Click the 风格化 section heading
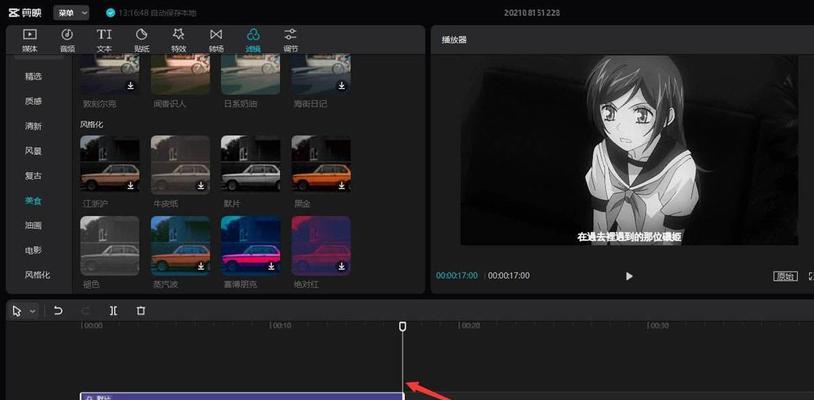Screen dimensions: 814x400 (x=90, y=125)
